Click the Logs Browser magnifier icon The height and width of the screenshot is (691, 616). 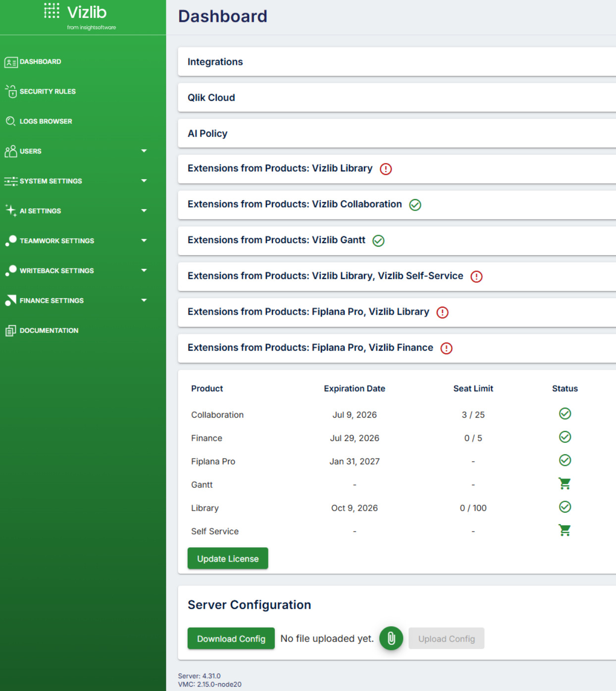(10, 121)
